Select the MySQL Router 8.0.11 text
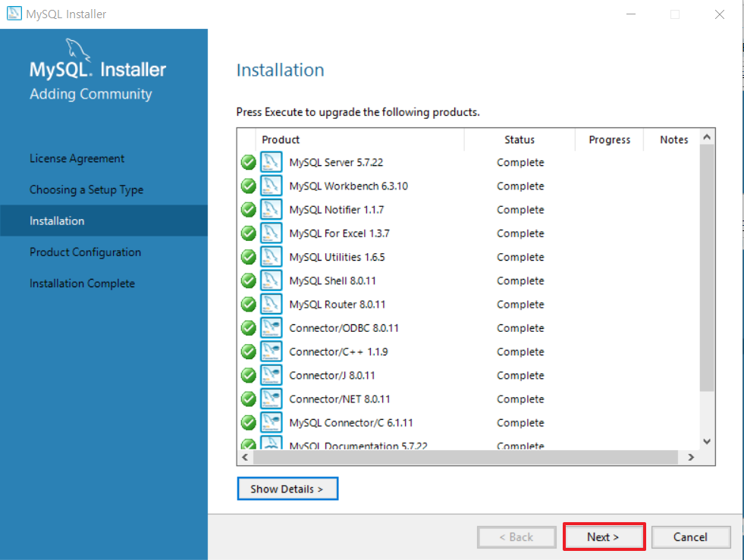 pyautogui.click(x=337, y=305)
